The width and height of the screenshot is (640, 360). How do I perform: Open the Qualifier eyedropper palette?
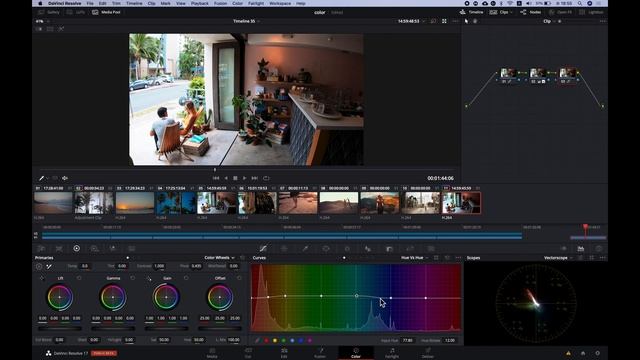pyautogui.click(x=305, y=248)
